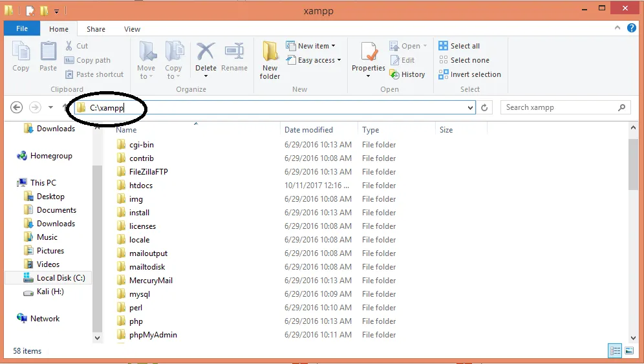The width and height of the screenshot is (644, 364).
Task: Switch to the Share ribbon tab
Action: coord(96,29)
